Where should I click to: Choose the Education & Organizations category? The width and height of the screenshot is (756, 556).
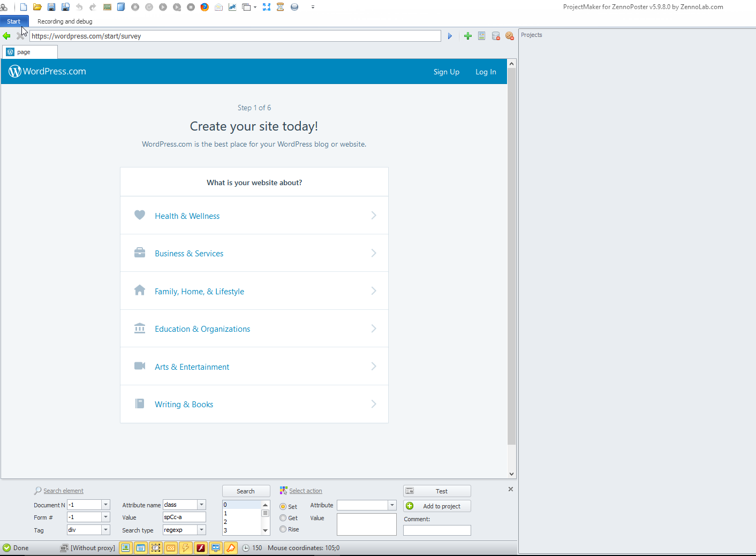(254, 329)
